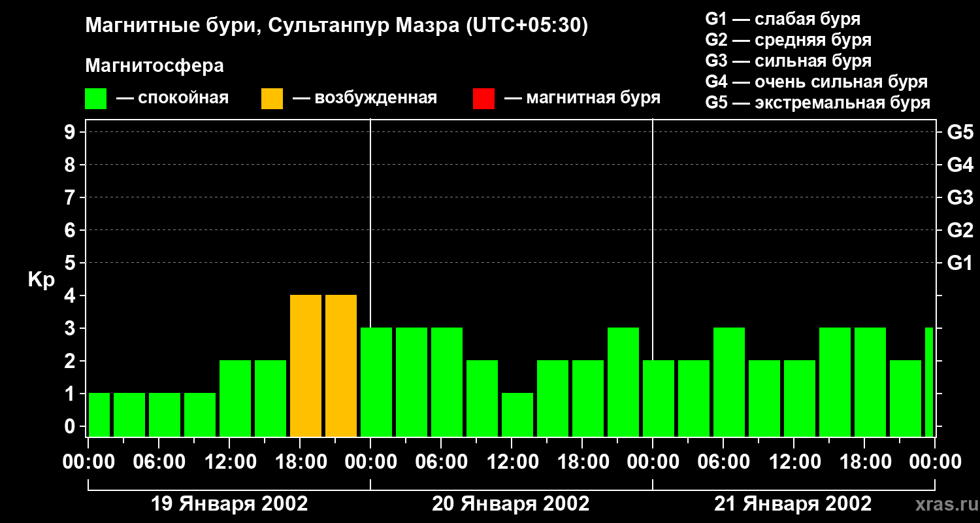Click 'G3 — сильная буря' legend line
Viewport: 980px width, 523px height.
[x=789, y=61]
